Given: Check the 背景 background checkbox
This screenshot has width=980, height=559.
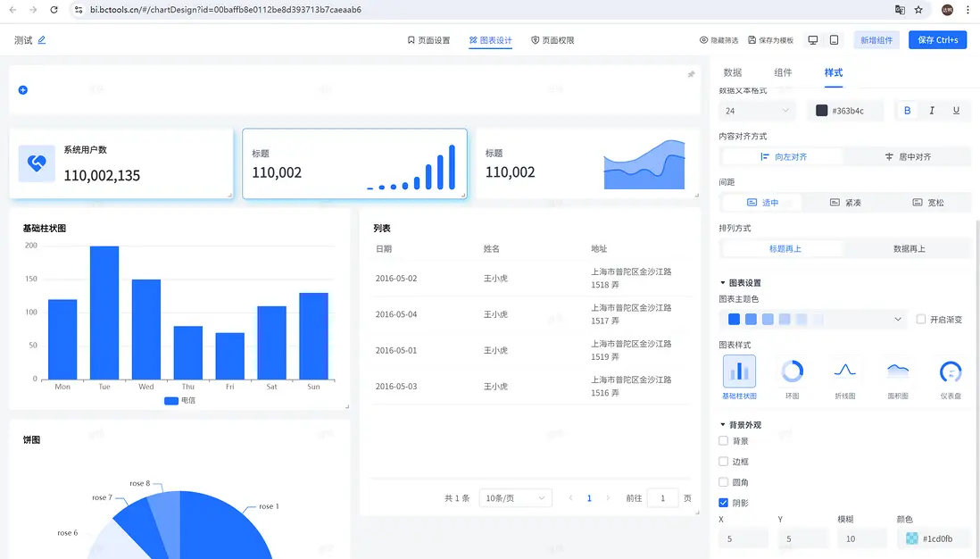Looking at the screenshot, I should click(x=723, y=441).
